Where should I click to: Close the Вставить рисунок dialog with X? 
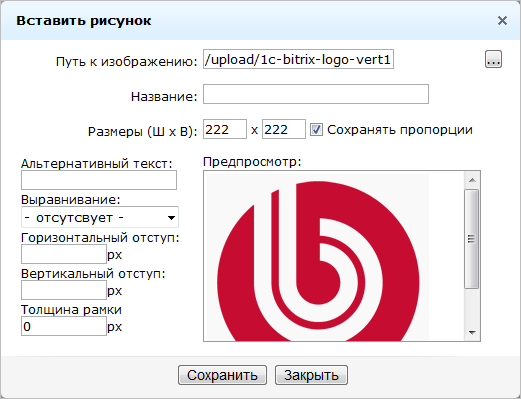[x=502, y=21]
